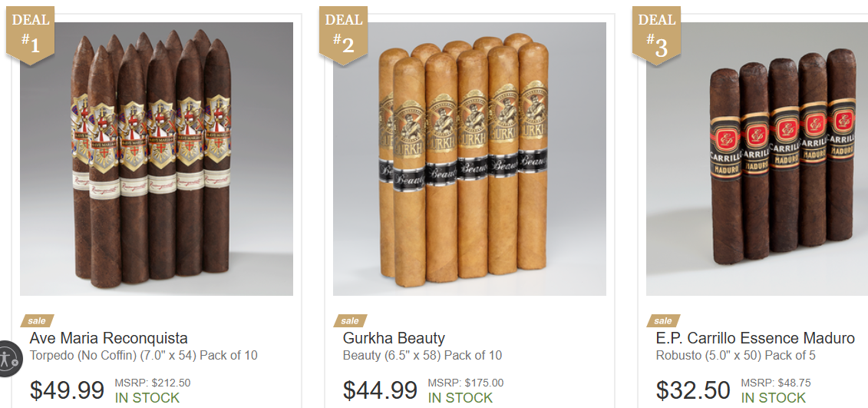Screen dimensions: 868x408
Task: Click the MSRP: $212.50 label
Action: (153, 383)
